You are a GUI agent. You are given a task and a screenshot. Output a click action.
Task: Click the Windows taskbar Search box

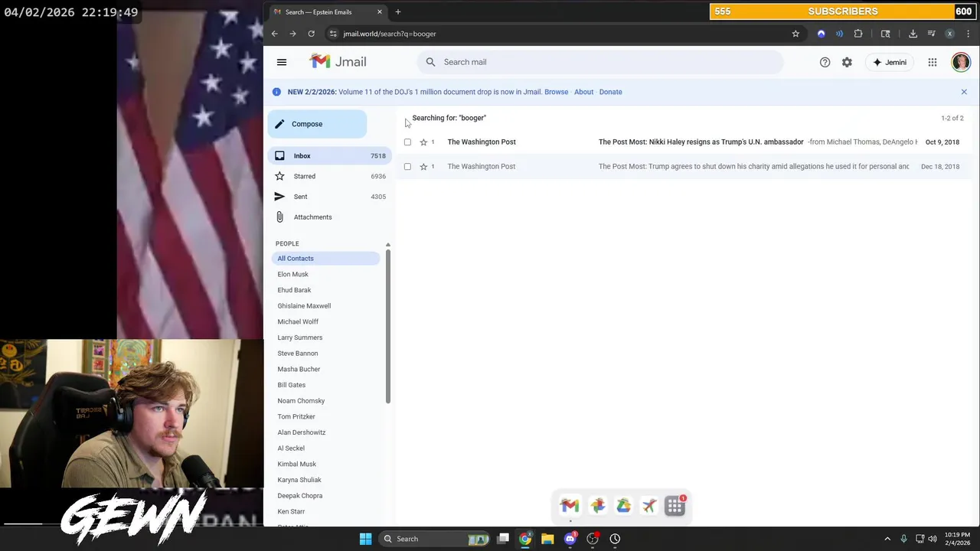pyautogui.click(x=435, y=539)
